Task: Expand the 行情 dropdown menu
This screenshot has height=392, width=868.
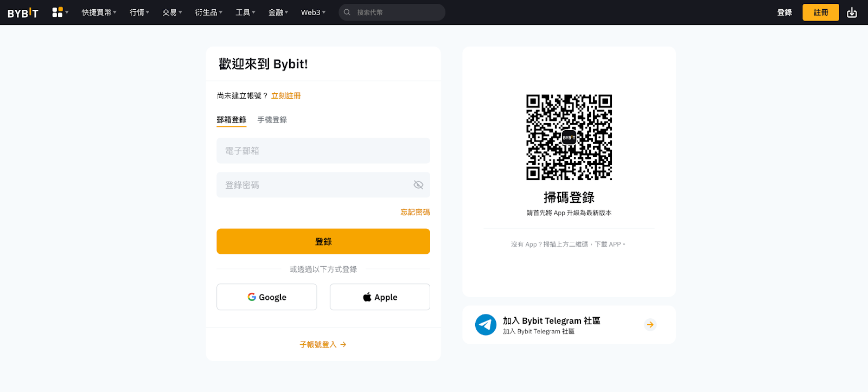Action: [139, 12]
